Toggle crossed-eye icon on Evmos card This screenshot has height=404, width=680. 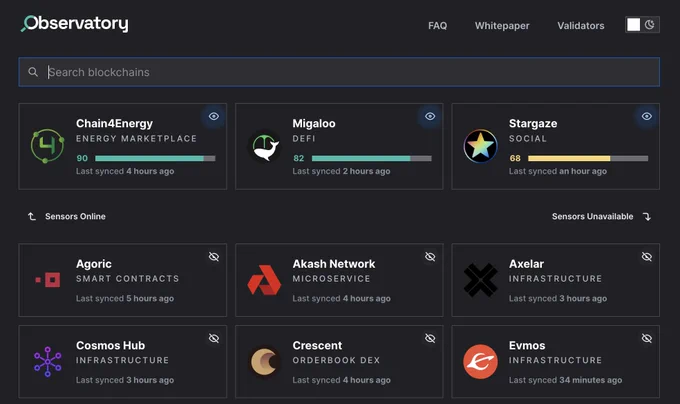point(647,338)
